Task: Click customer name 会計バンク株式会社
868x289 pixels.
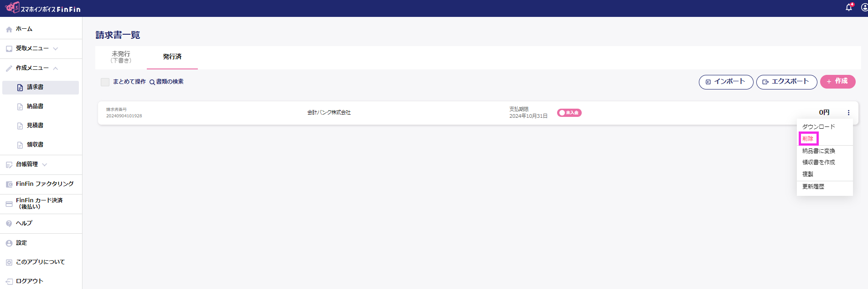Action: (x=329, y=112)
